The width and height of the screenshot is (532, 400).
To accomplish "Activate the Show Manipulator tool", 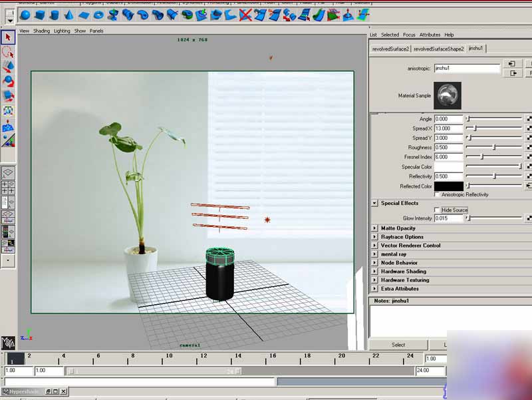I will click(8, 140).
